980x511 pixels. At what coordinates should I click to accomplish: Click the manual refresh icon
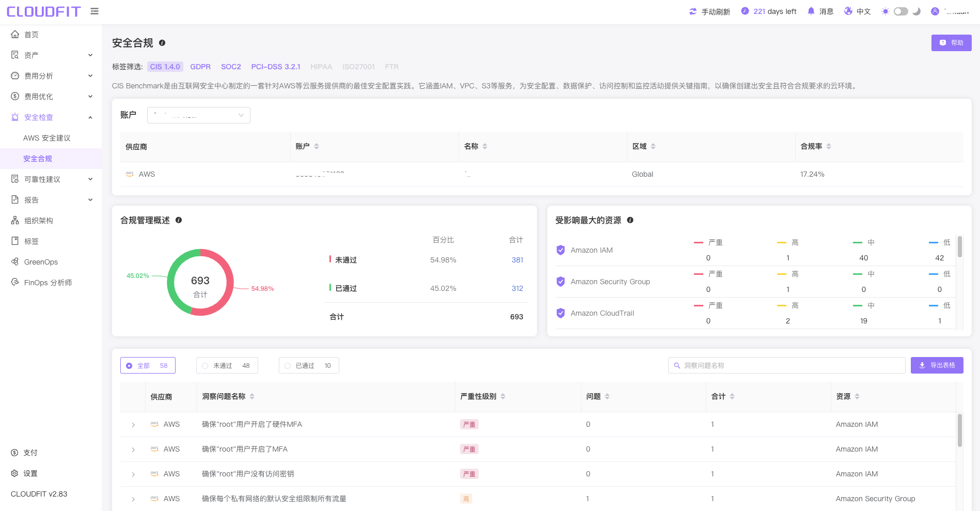(693, 11)
